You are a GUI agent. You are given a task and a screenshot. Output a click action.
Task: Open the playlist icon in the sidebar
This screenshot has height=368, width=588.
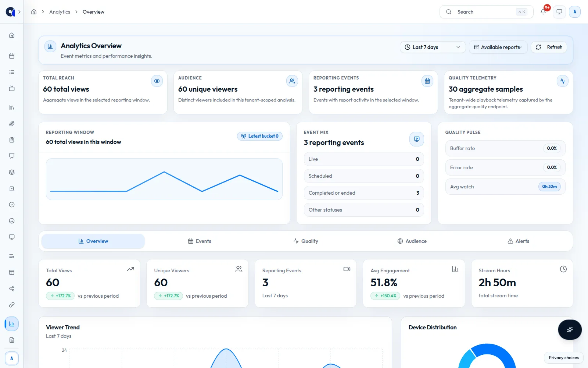coord(12,256)
